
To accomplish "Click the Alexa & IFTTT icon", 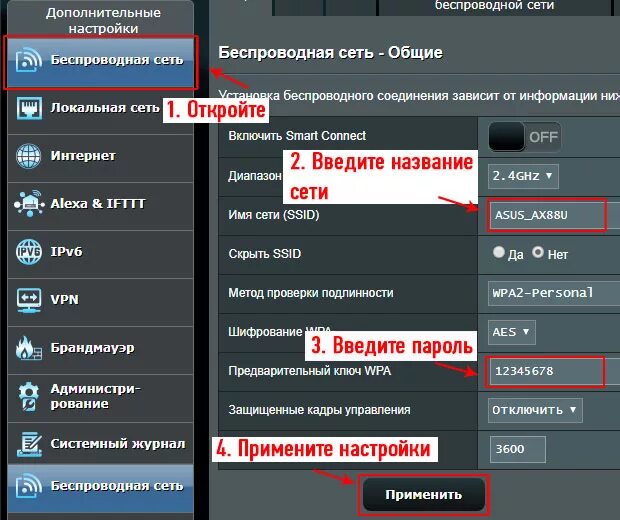I will coord(29,203).
